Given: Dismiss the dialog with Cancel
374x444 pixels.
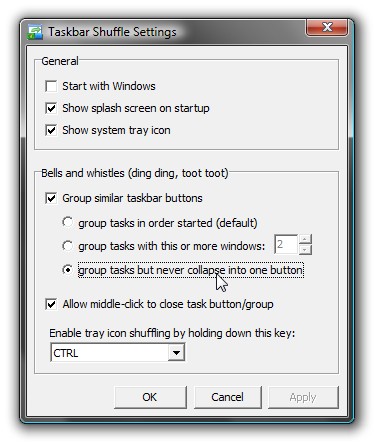Looking at the screenshot, I should [x=227, y=397].
